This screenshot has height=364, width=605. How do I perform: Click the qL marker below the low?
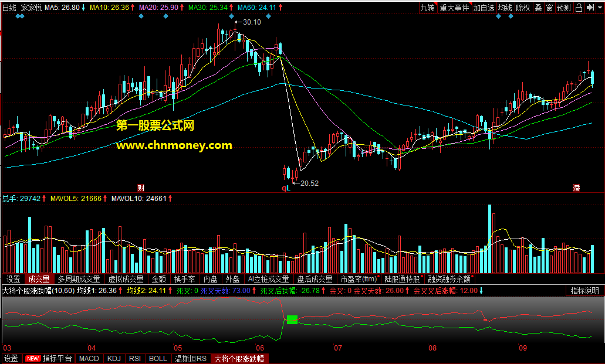pos(286,188)
